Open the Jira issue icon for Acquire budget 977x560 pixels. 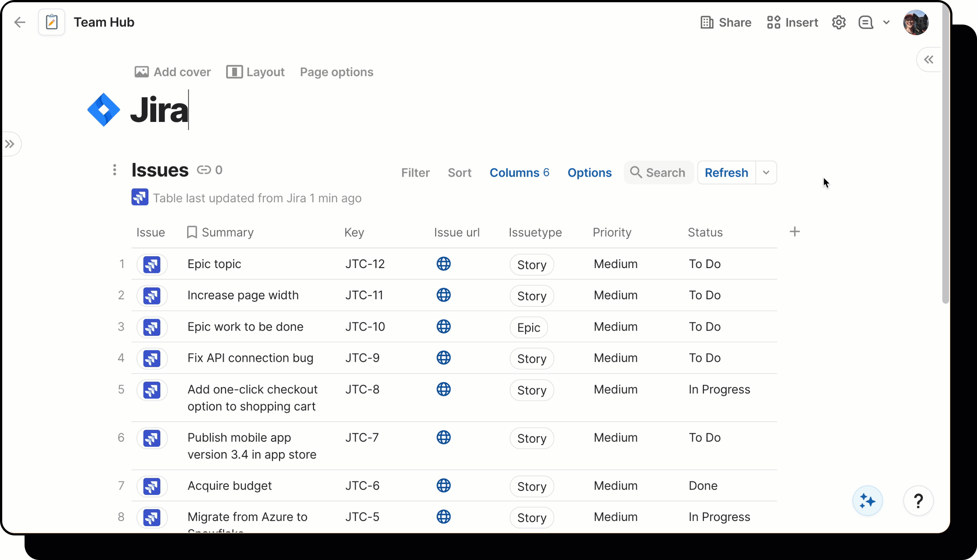click(x=152, y=486)
